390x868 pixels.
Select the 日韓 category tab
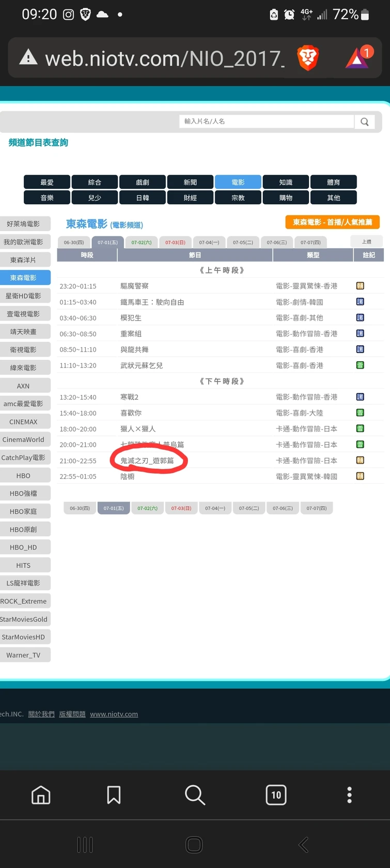point(143,197)
